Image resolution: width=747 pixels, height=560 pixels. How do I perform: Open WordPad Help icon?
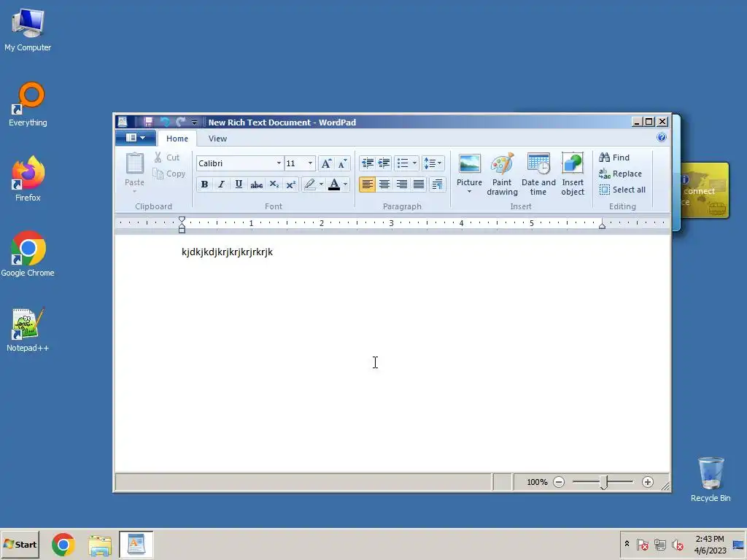(661, 138)
